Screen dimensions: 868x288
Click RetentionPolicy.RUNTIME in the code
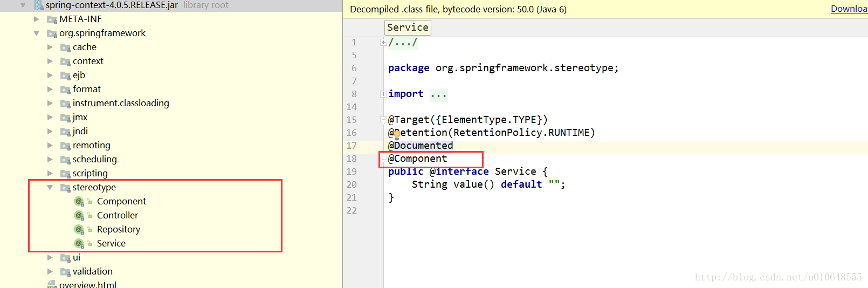coord(521,133)
